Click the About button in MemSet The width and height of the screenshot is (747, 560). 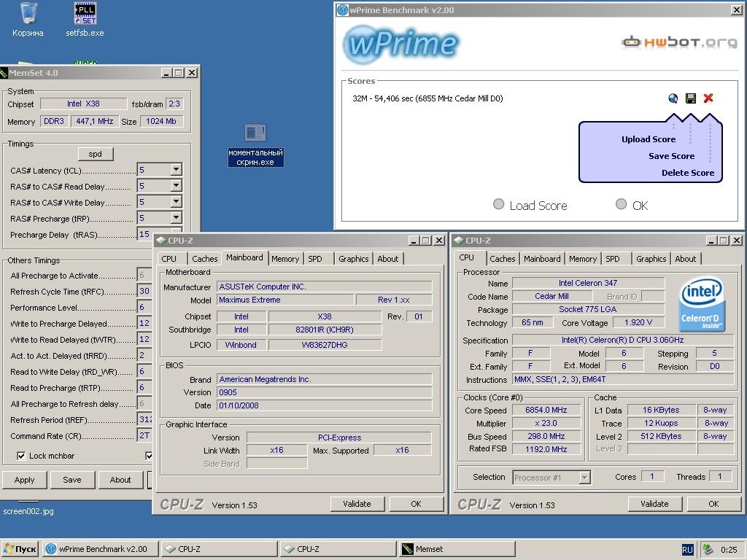120,480
